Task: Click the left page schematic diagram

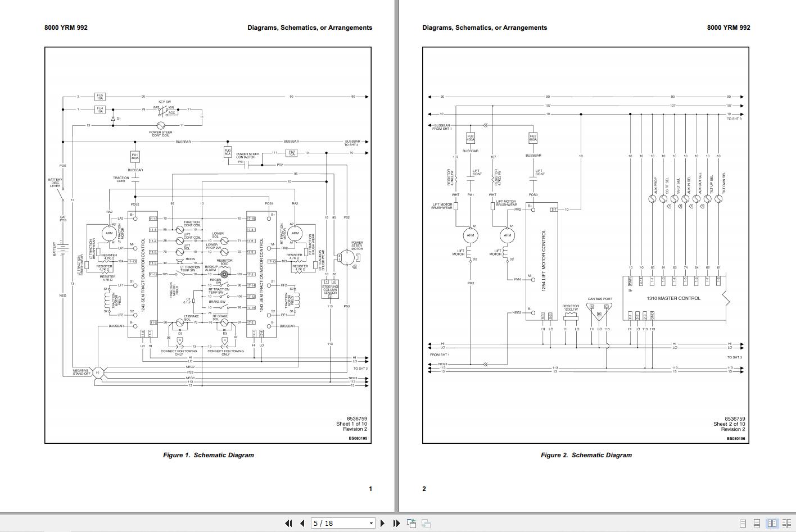Action: point(208,245)
